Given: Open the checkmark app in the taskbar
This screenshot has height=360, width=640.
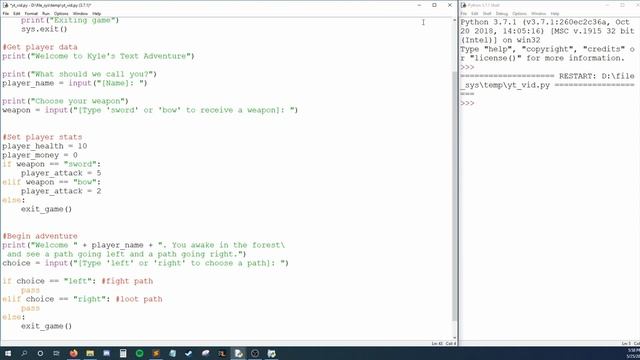Looking at the screenshot, I should tap(189, 353).
